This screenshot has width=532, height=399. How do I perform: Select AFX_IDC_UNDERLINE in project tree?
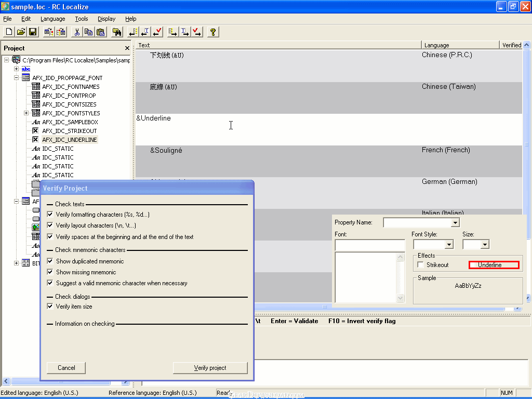(70, 139)
